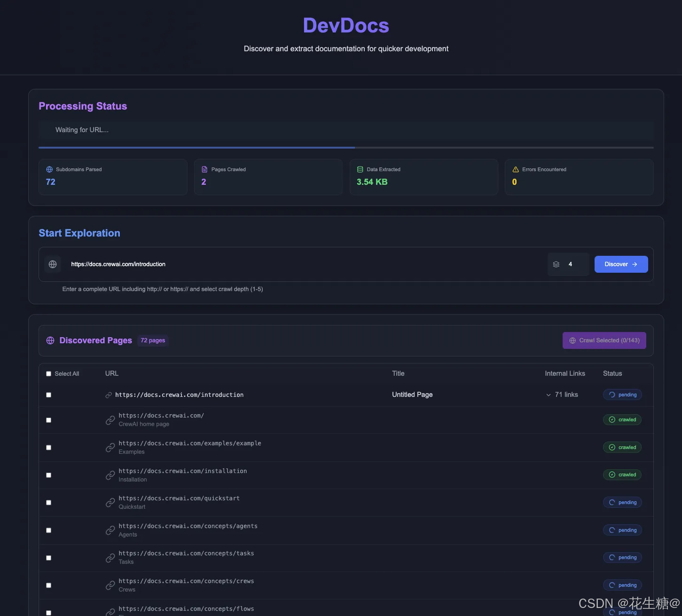Toggle the Select All checkbox
The height and width of the screenshot is (616, 682).
click(48, 373)
